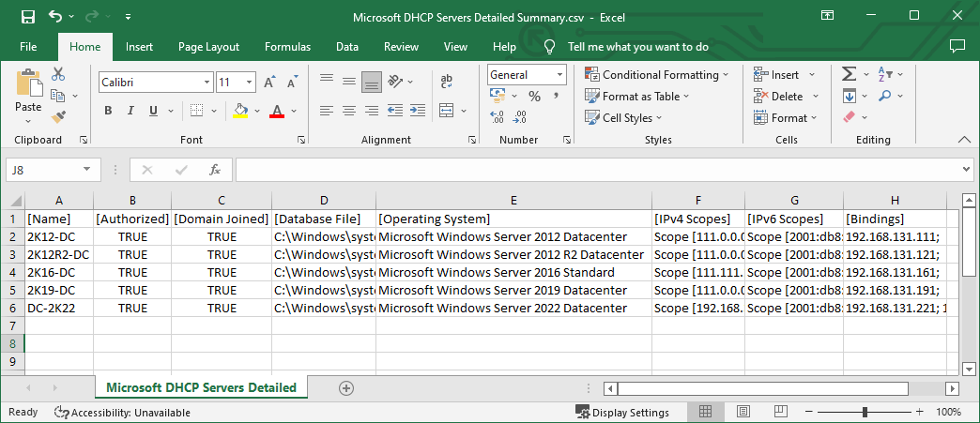Click the Delete cells button
This screenshot has width=980, height=423.
tap(779, 97)
